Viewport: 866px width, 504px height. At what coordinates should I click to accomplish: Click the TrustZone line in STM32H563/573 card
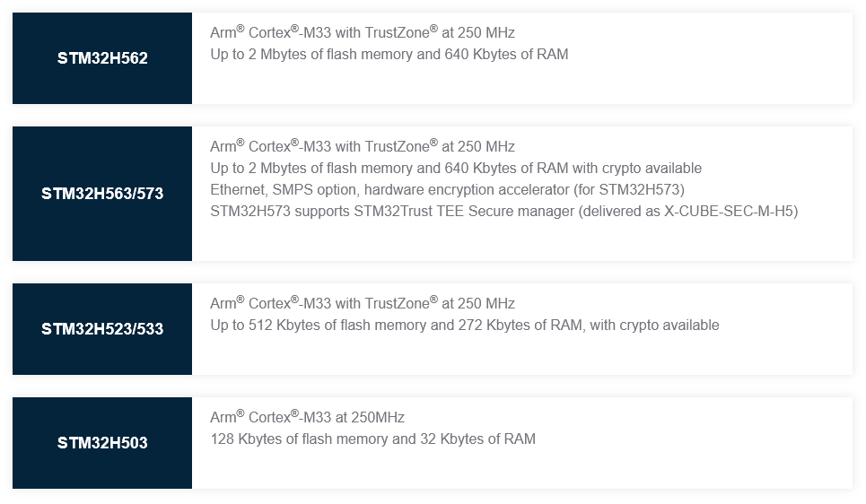(363, 146)
